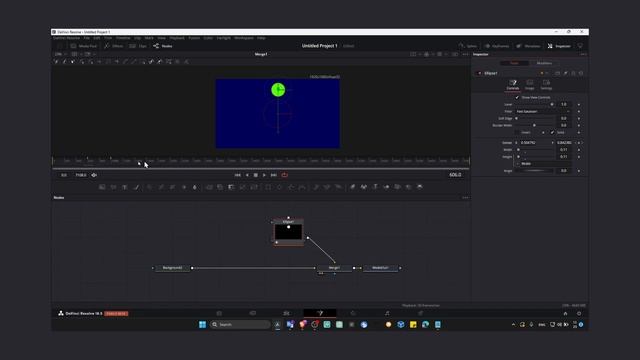Screen dimensions: 640x360
Task: Toggle keyframe diamond for Level
Action: point(579,104)
